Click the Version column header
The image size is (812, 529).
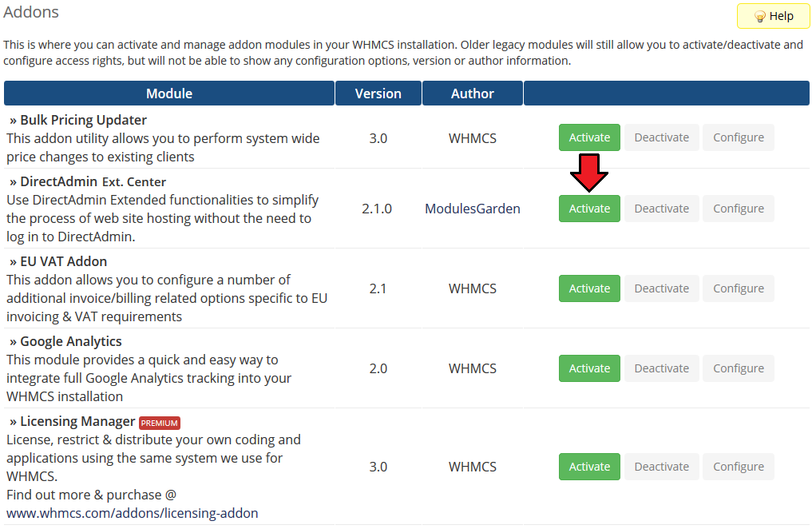pyautogui.click(x=378, y=93)
